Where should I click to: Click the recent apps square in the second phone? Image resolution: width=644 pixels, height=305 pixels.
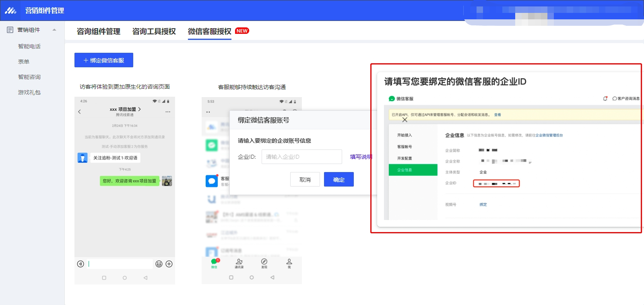[x=231, y=277]
